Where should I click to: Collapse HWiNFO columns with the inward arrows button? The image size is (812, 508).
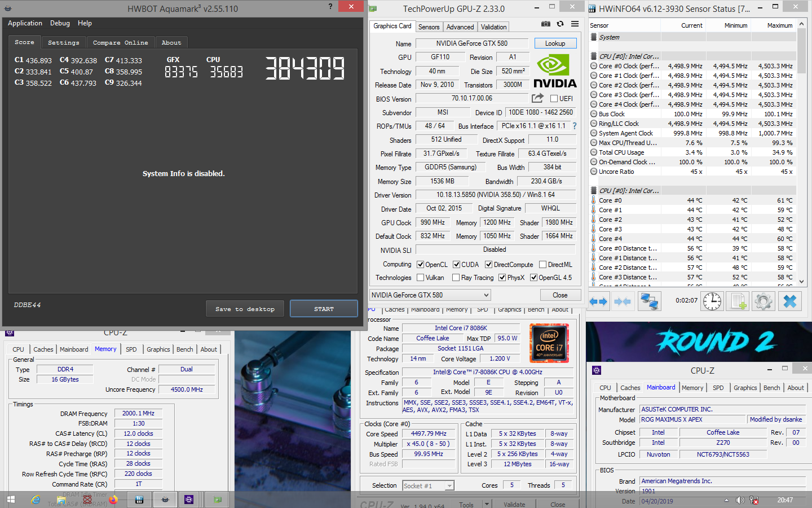coord(623,301)
